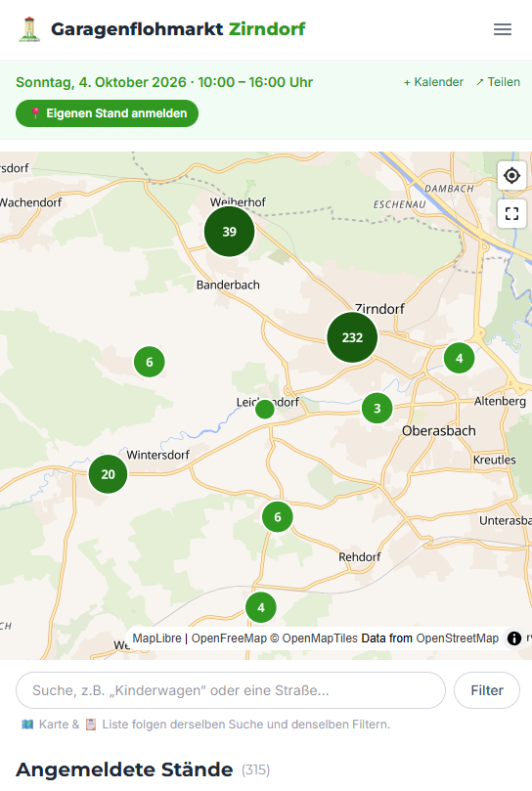Image resolution: width=532 pixels, height=791 pixels.
Task: Toggle fullscreen map view
Action: click(511, 214)
